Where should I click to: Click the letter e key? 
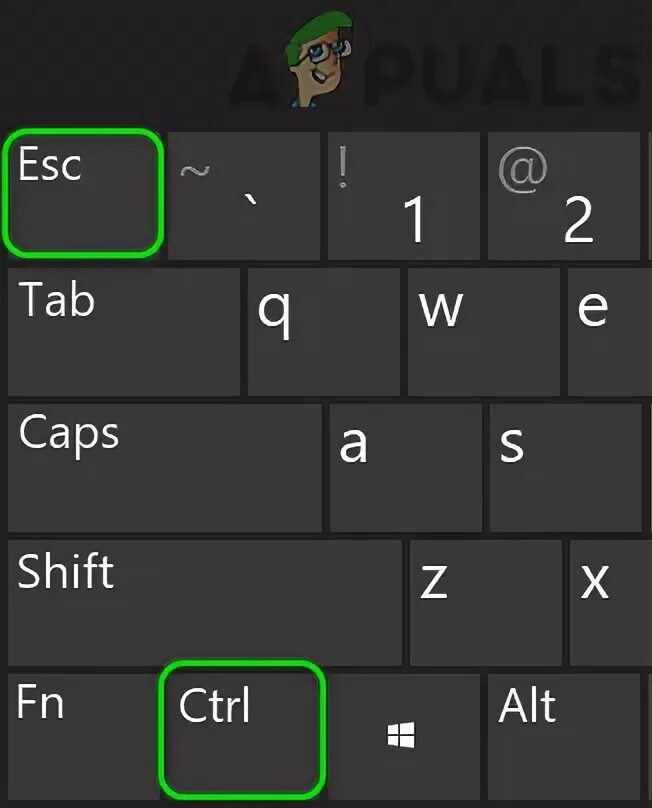point(610,332)
